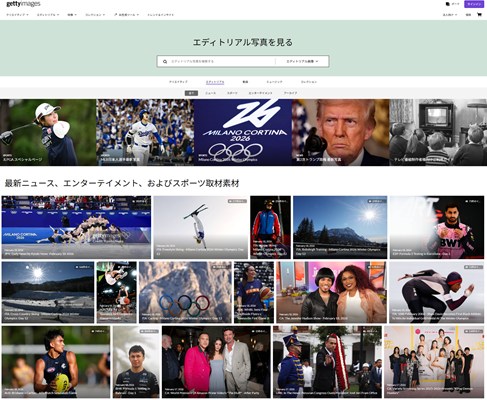Click the badge icon on bobsleigh mountain photo
Viewport: 487px width, 400px height.
click(x=377, y=201)
